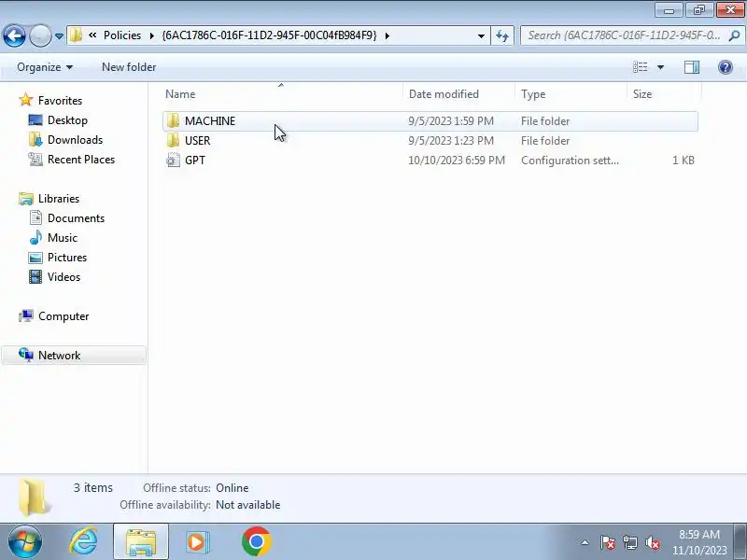Open Windows Media Player from taskbar

point(196,542)
